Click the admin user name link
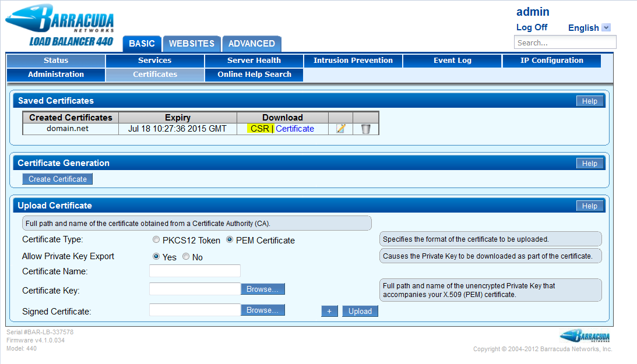The height and width of the screenshot is (364, 637). pyautogui.click(x=533, y=12)
